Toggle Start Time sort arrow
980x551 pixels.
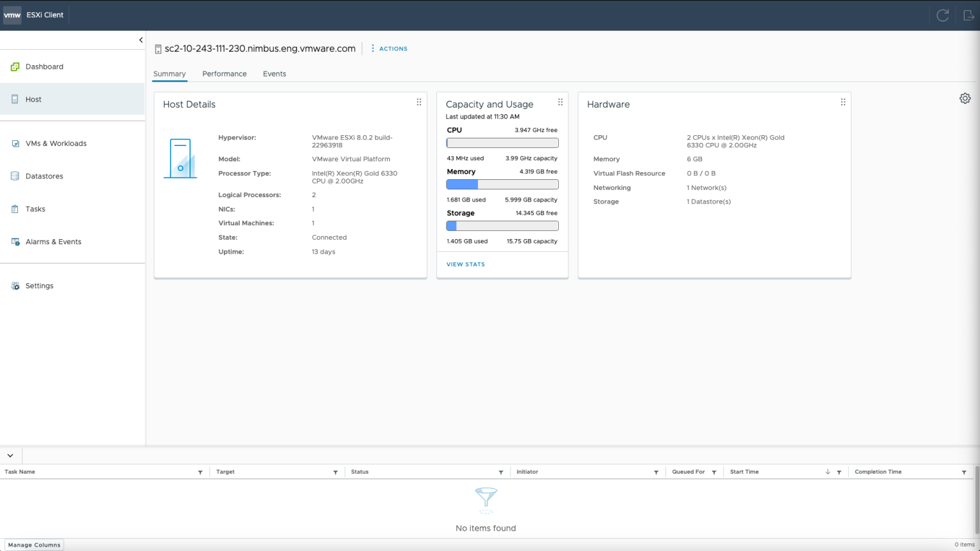[828, 472]
